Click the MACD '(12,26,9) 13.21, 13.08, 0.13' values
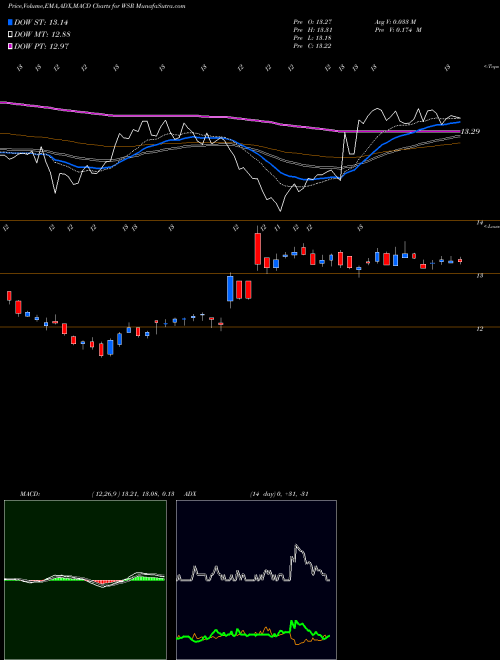 pyautogui.click(x=133, y=494)
